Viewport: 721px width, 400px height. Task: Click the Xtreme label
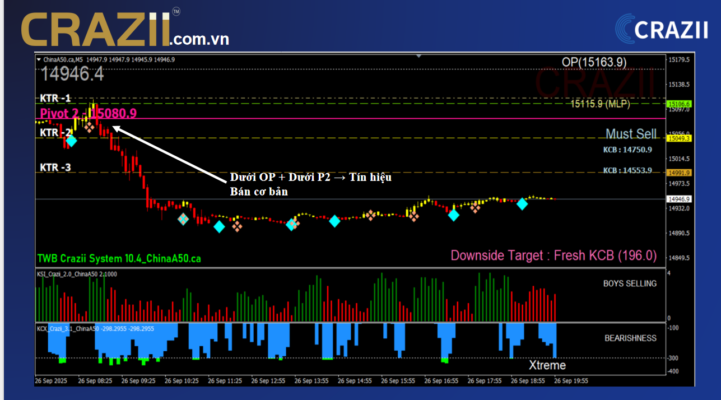(547, 366)
